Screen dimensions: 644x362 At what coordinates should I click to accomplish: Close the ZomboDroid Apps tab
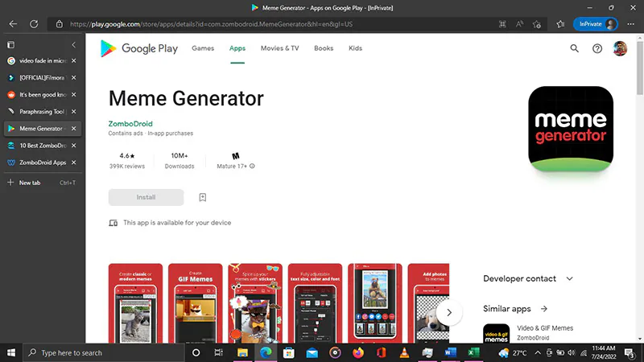pyautogui.click(x=74, y=162)
